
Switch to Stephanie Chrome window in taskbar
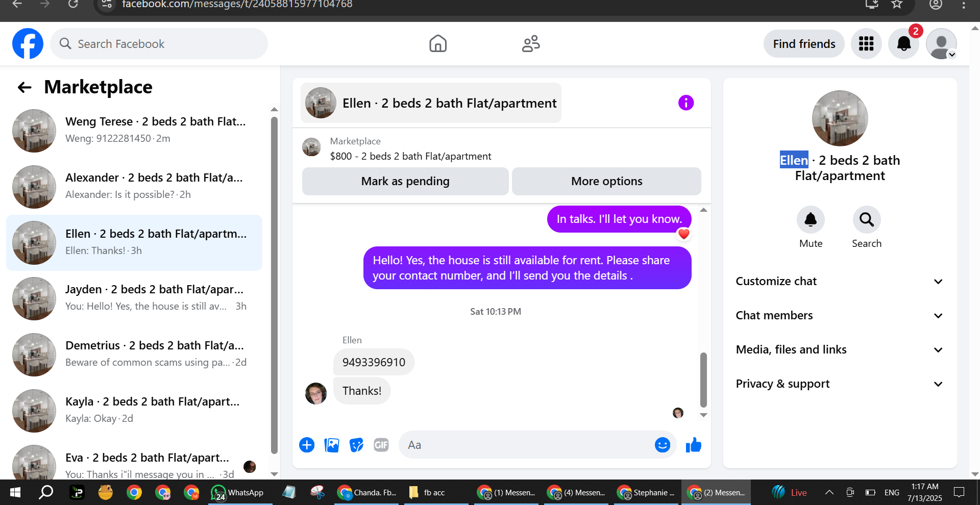(646, 492)
